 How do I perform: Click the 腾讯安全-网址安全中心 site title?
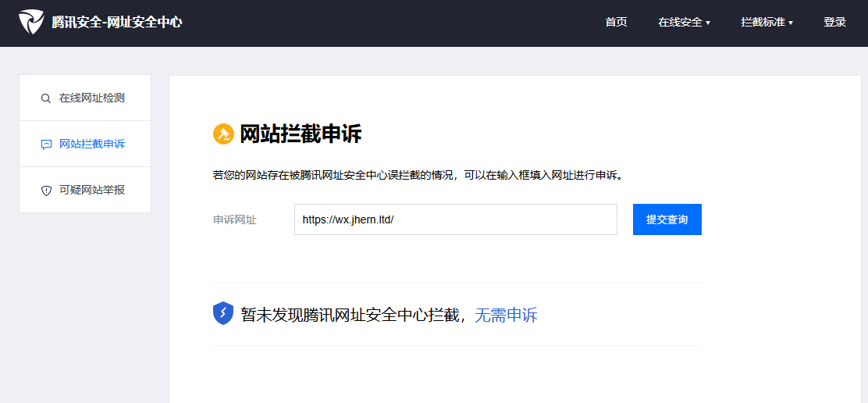(117, 22)
